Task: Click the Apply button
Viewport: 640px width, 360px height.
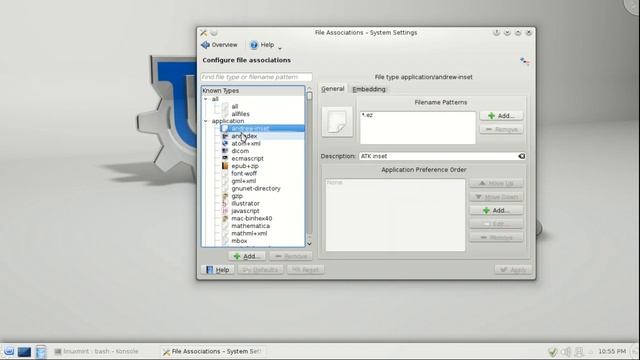Action: coord(513,270)
